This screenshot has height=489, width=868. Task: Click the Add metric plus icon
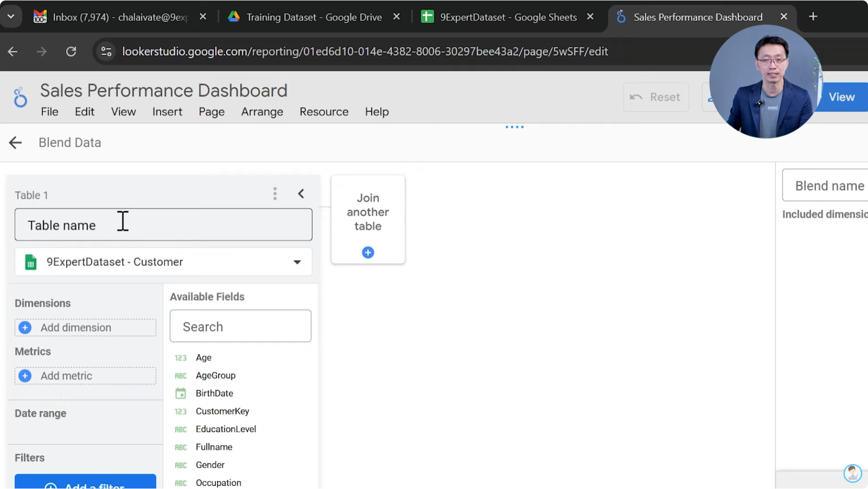(25, 376)
